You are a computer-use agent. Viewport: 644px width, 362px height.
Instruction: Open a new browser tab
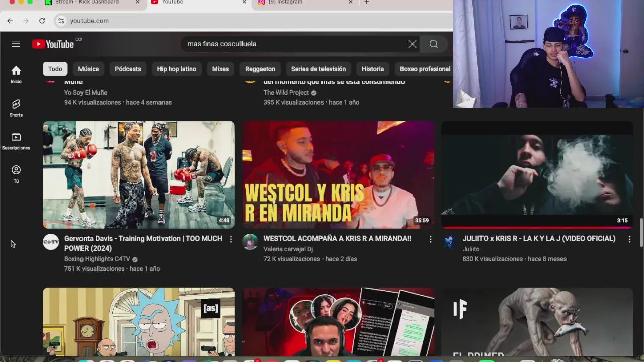(x=367, y=2)
